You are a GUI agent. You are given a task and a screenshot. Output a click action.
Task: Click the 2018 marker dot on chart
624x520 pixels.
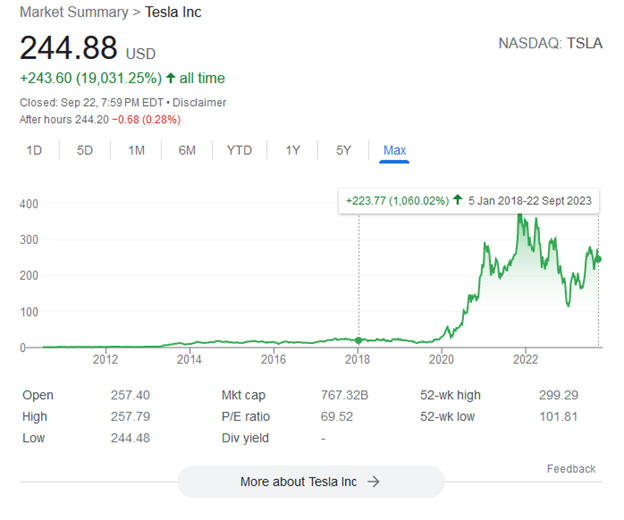pyautogui.click(x=359, y=341)
